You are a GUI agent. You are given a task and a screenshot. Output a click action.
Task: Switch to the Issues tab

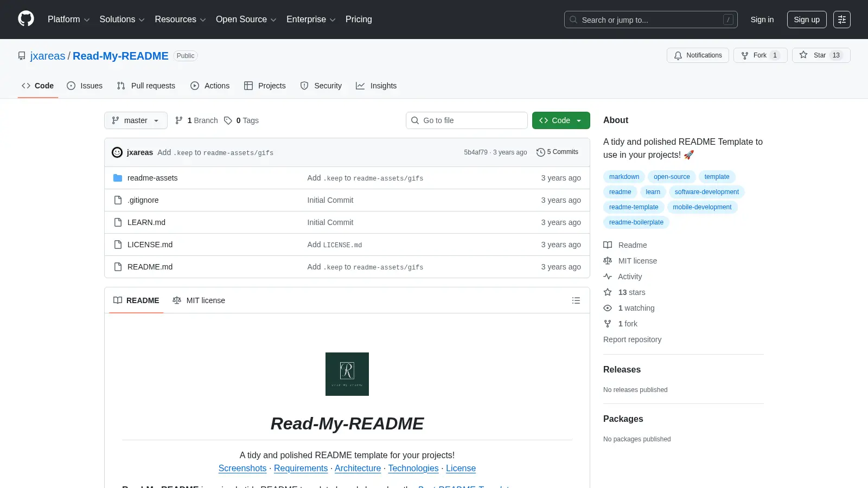click(85, 86)
